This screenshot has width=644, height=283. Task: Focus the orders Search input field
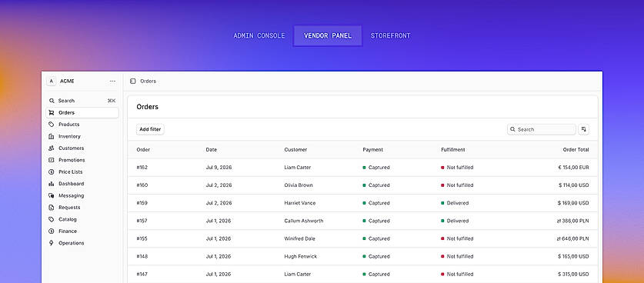pyautogui.click(x=542, y=129)
